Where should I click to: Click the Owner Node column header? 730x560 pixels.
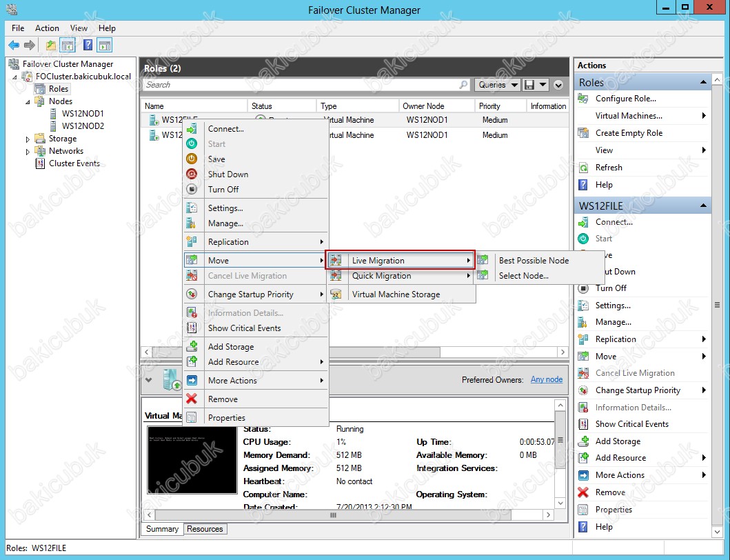(x=436, y=106)
